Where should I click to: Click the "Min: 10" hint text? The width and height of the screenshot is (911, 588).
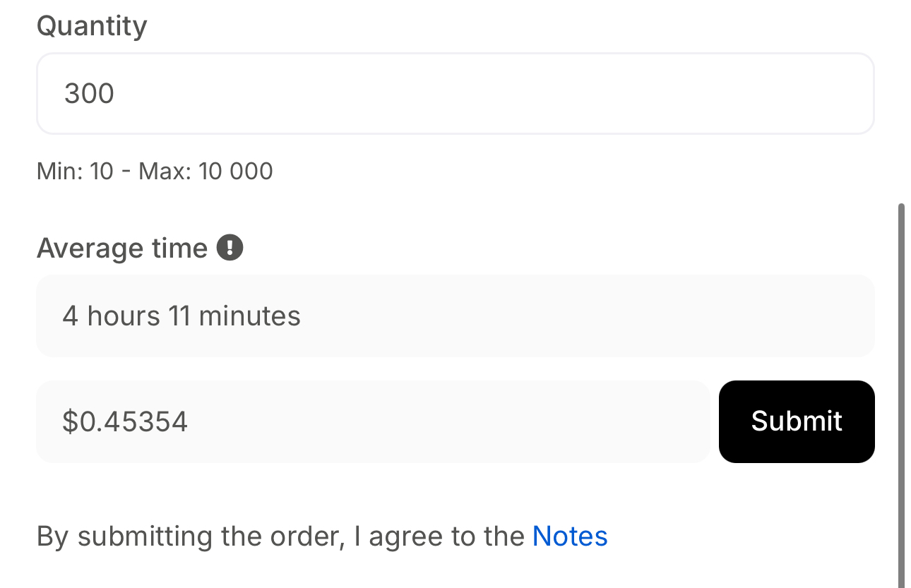pos(75,171)
